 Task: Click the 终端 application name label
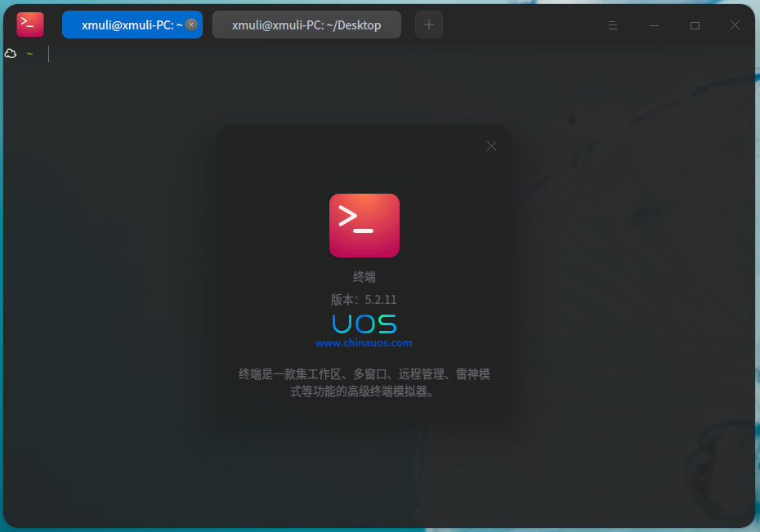click(x=364, y=277)
